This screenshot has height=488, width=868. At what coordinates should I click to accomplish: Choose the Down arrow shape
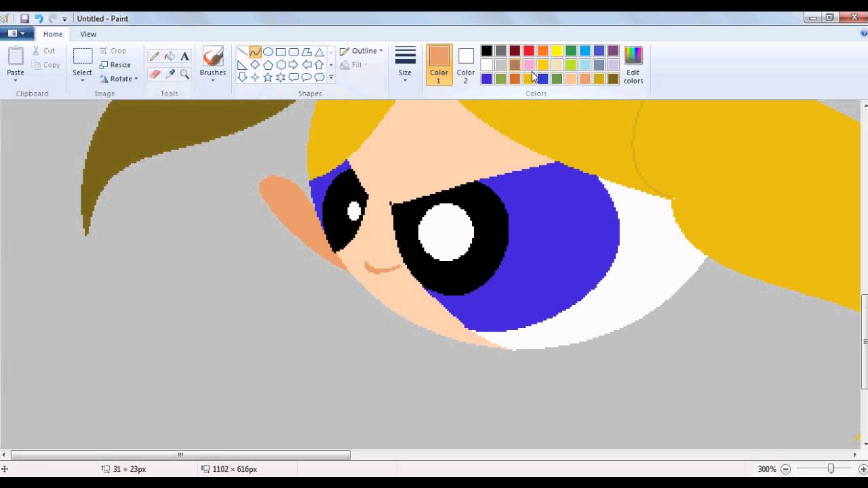(x=242, y=77)
